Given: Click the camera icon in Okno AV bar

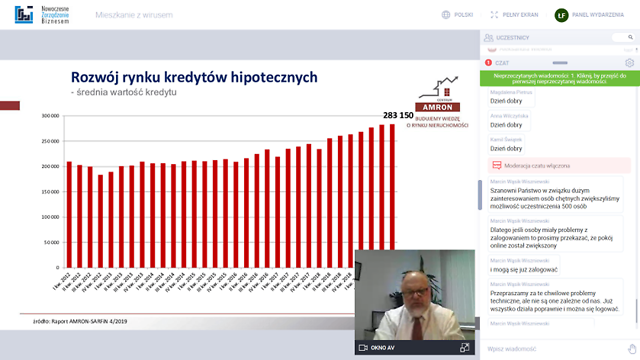Looking at the screenshot, I should [x=363, y=348].
